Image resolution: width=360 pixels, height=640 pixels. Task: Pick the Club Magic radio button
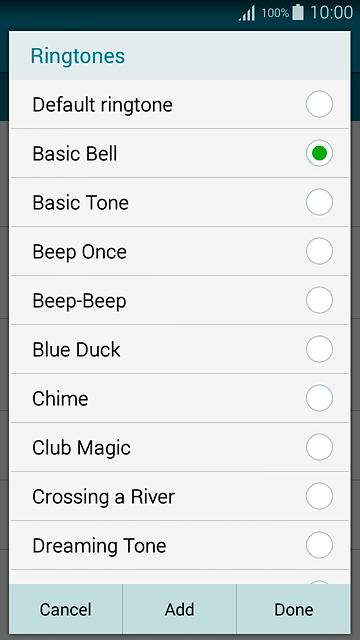(x=319, y=447)
